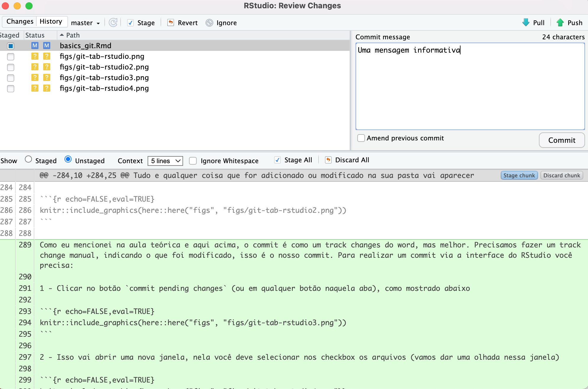Click the Revert arrow icon
Image resolution: width=588 pixels, height=389 pixels.
pyautogui.click(x=171, y=22)
